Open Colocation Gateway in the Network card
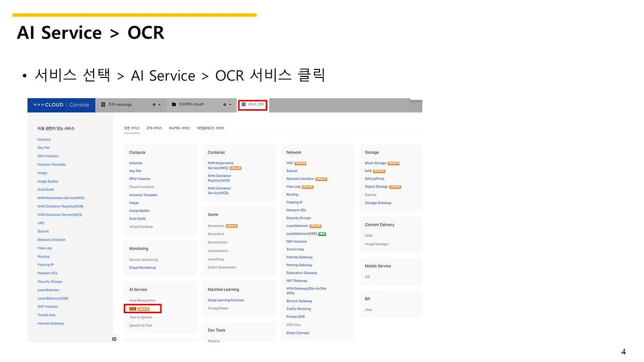644x362 pixels. pyautogui.click(x=302, y=273)
